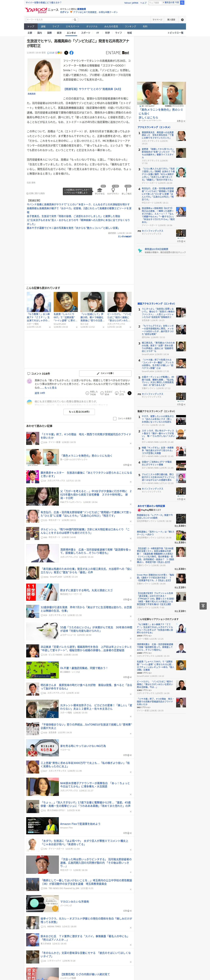The width and height of the screenshot is (210, 980).
Task: Select the 科学 category
Action: [107, 33]
